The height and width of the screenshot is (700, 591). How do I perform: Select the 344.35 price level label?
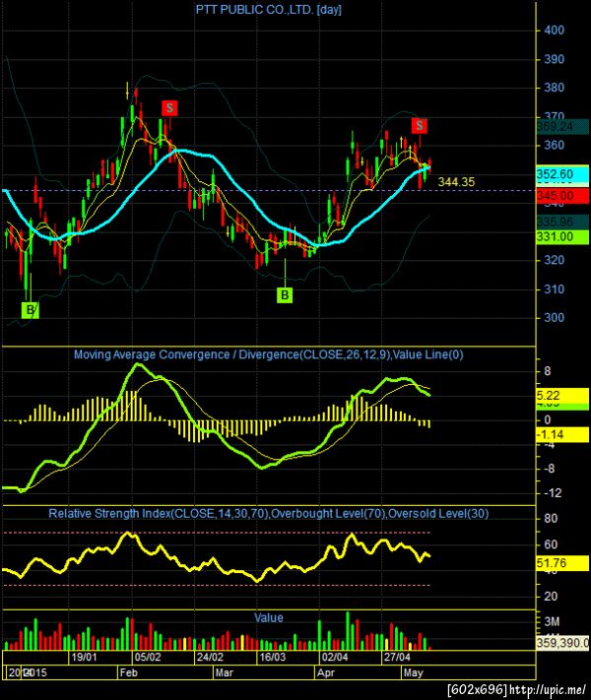click(456, 182)
